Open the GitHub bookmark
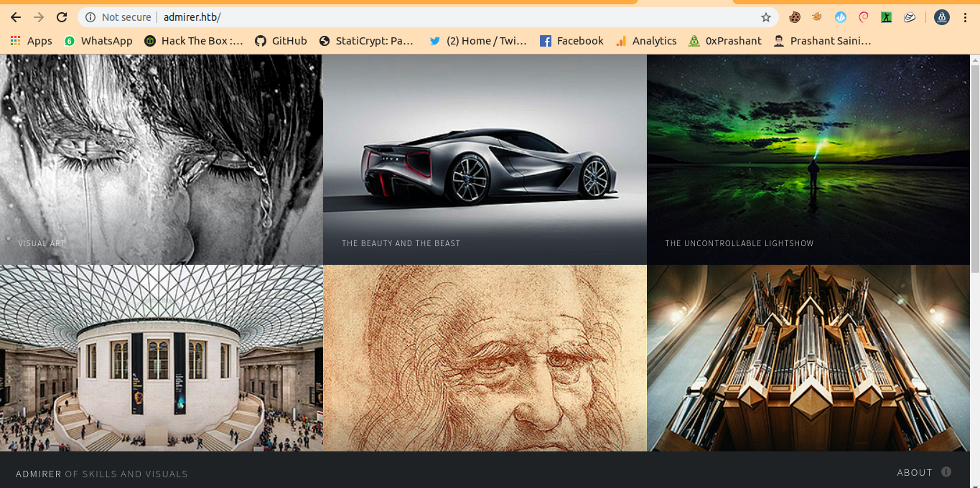This screenshot has height=488, width=980. pos(281,41)
